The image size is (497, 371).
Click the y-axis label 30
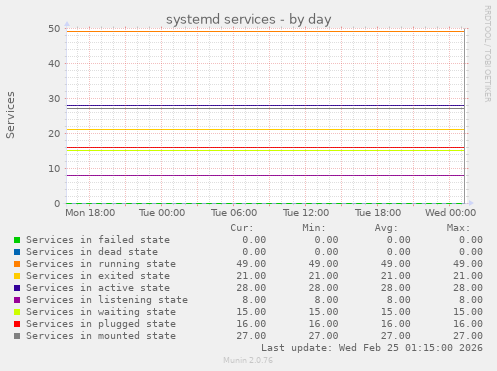coord(54,99)
